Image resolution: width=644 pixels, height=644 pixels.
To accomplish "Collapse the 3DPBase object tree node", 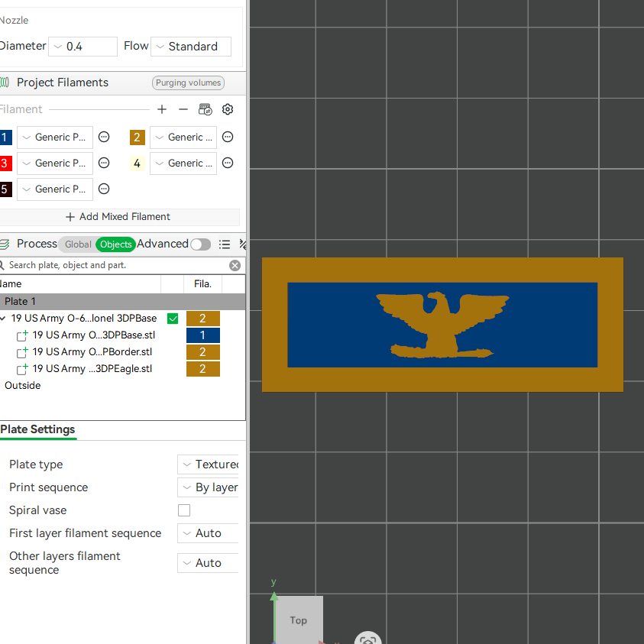I will click(3, 319).
